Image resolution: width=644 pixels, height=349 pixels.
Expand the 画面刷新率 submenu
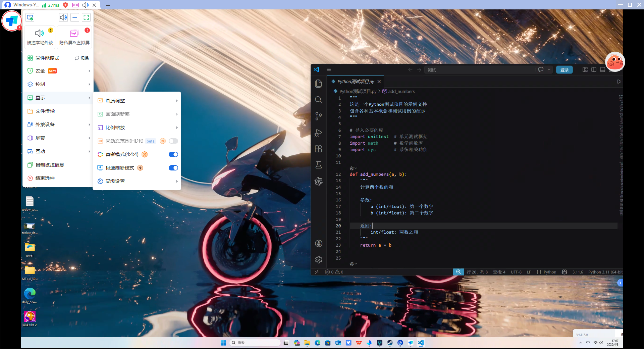[x=137, y=114]
